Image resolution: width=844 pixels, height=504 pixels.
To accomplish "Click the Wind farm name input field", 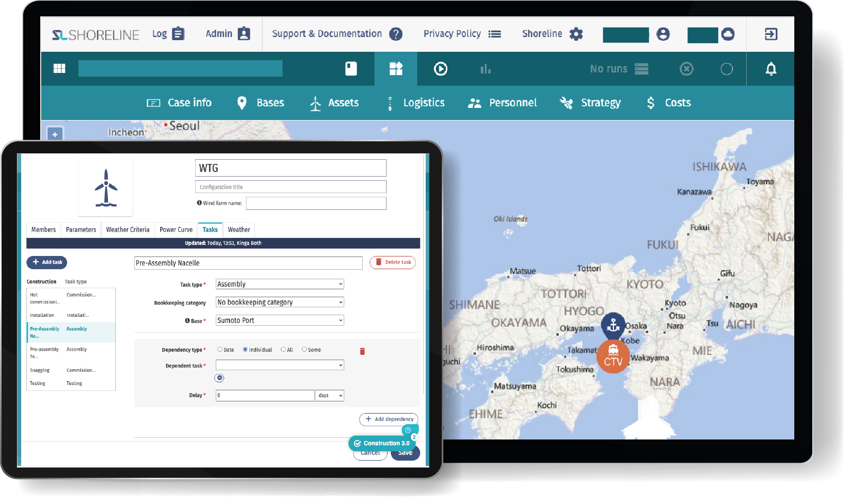I will 316,203.
